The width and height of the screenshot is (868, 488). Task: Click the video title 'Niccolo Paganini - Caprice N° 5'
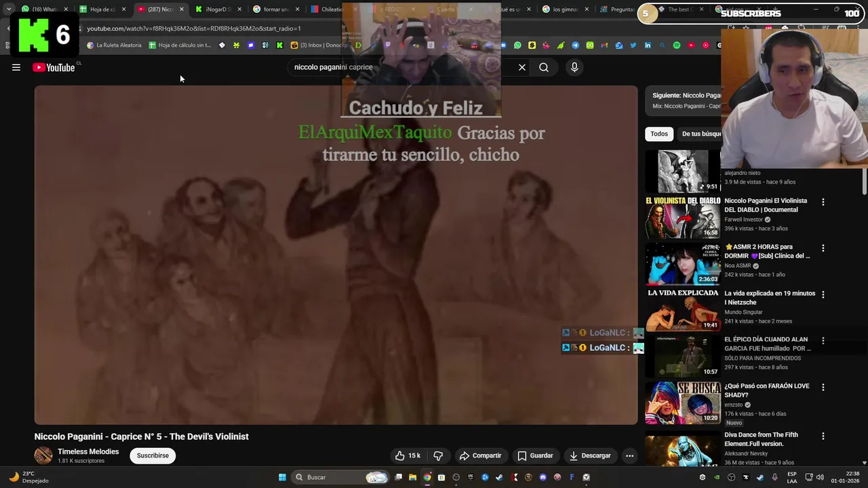pyautogui.click(x=142, y=436)
